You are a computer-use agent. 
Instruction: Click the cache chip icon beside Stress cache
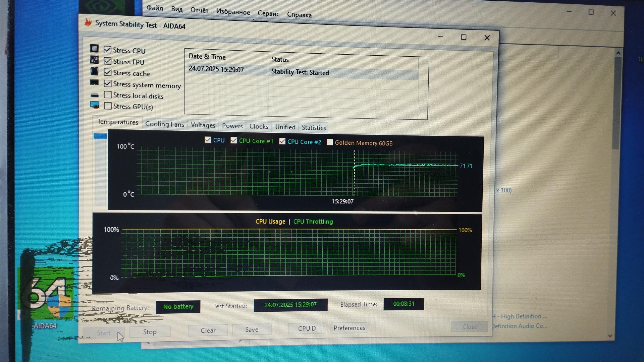94,71
